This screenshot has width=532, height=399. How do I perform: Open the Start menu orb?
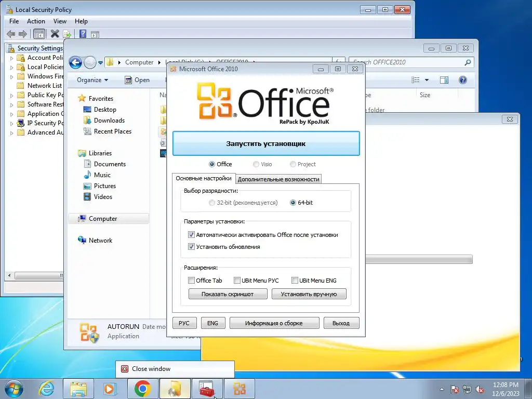point(14,389)
